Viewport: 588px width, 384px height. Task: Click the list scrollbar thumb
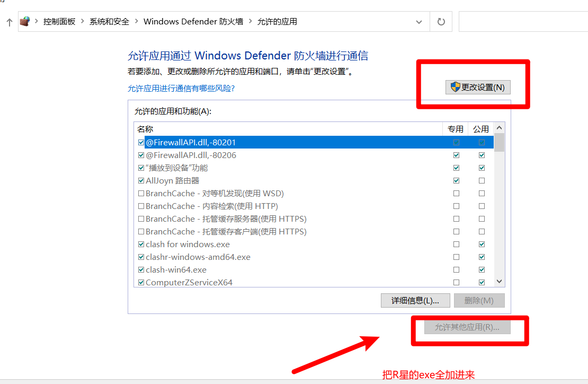pyautogui.click(x=499, y=143)
